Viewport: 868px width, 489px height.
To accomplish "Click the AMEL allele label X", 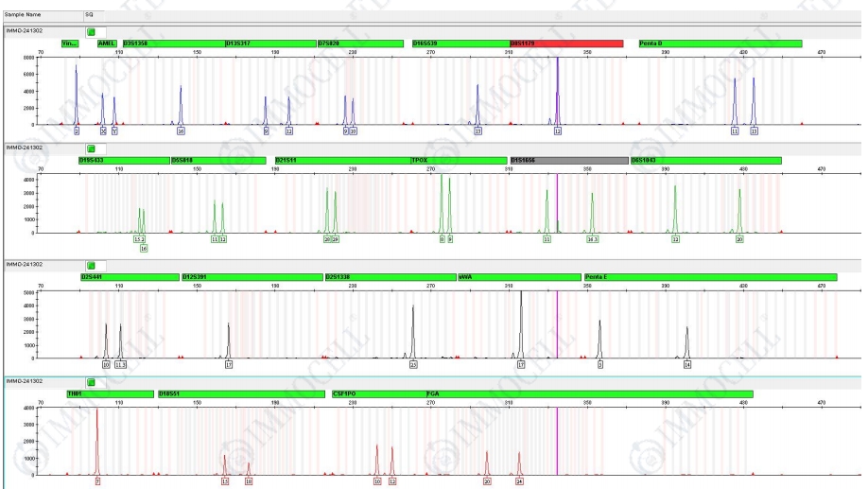I will click(x=103, y=131).
